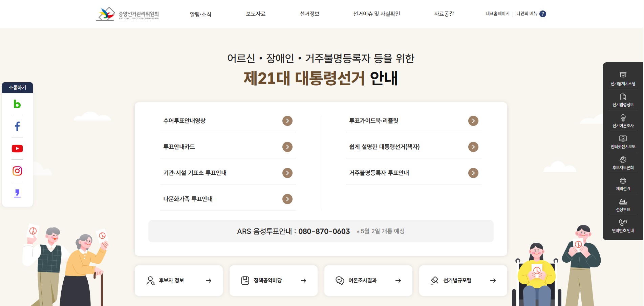Go to 대표홈페이지 link
This screenshot has width=644, height=306.
click(497, 14)
